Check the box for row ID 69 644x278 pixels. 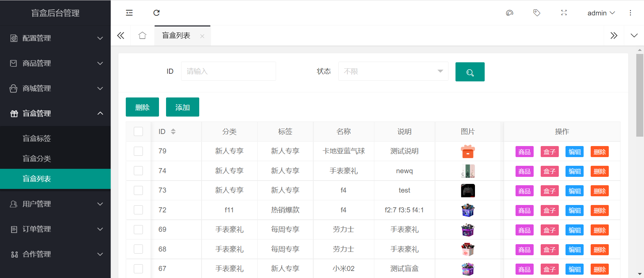[138, 229]
